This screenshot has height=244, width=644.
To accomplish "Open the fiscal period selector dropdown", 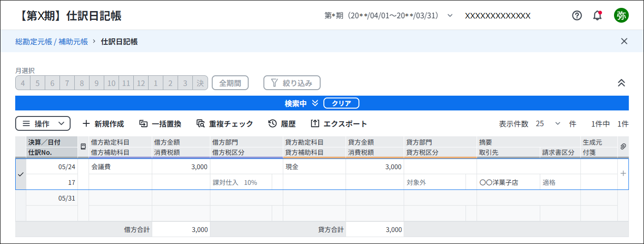I will point(389,16).
